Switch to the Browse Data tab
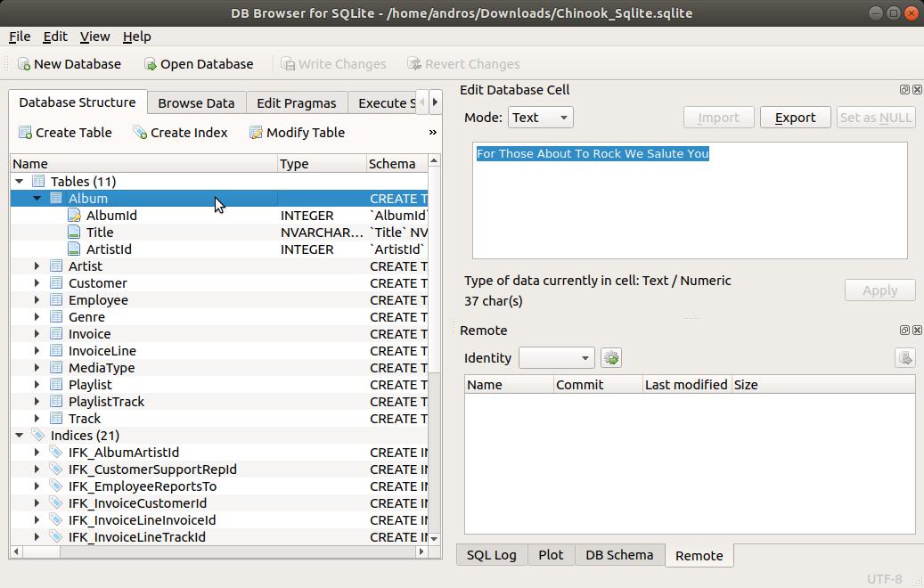The image size is (924, 588). click(196, 102)
